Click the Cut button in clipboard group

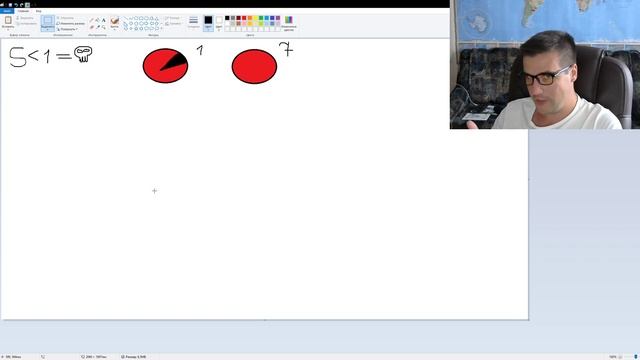(x=25, y=18)
